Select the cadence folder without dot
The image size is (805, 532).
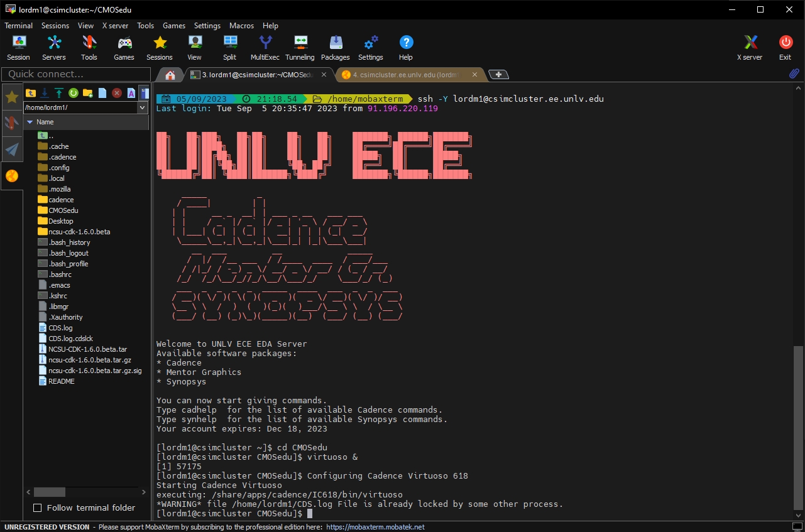[61, 200]
